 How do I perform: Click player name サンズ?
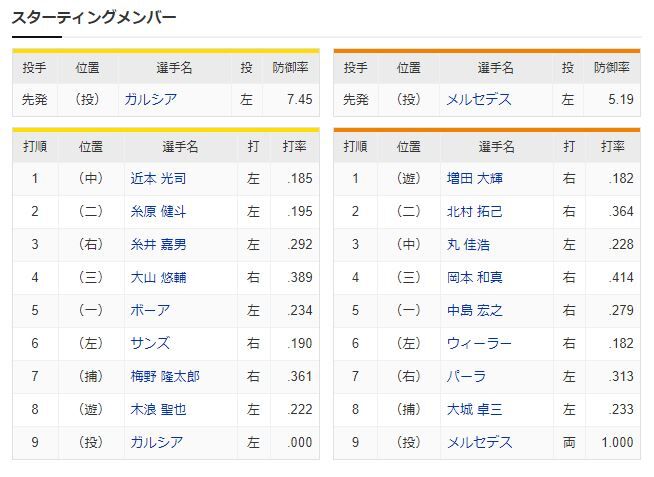[x=150, y=344]
